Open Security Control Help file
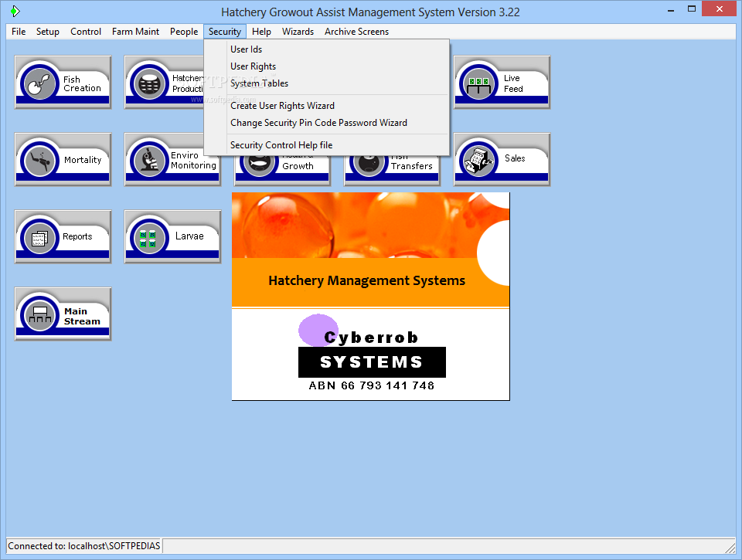This screenshot has width=742, height=560. click(x=326, y=145)
